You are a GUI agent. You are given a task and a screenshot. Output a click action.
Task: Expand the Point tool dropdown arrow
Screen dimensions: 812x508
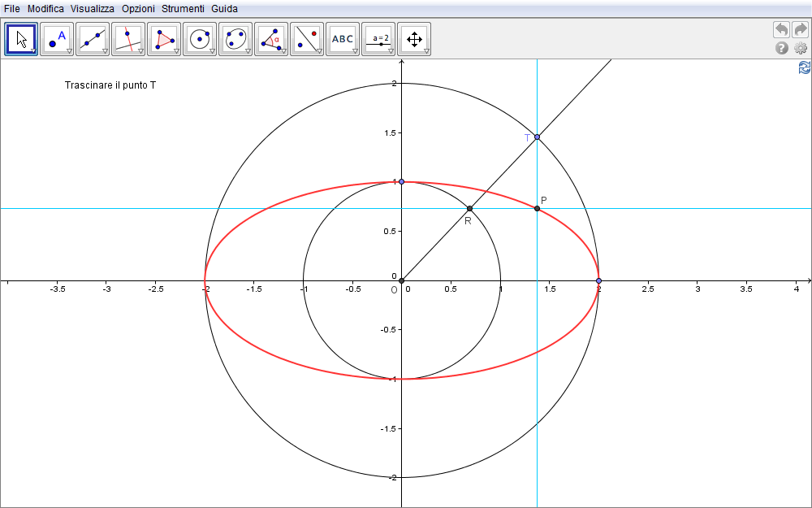70,51
